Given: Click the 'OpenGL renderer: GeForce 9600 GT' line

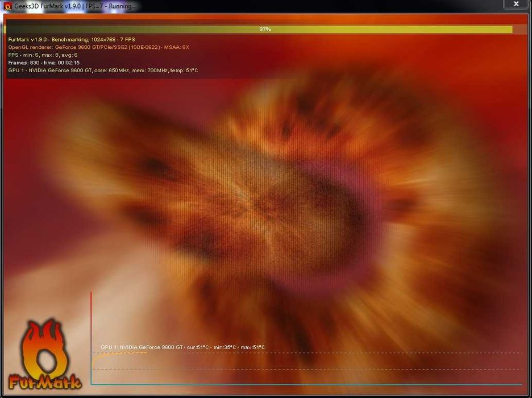Looking at the screenshot, I should click(99, 47).
